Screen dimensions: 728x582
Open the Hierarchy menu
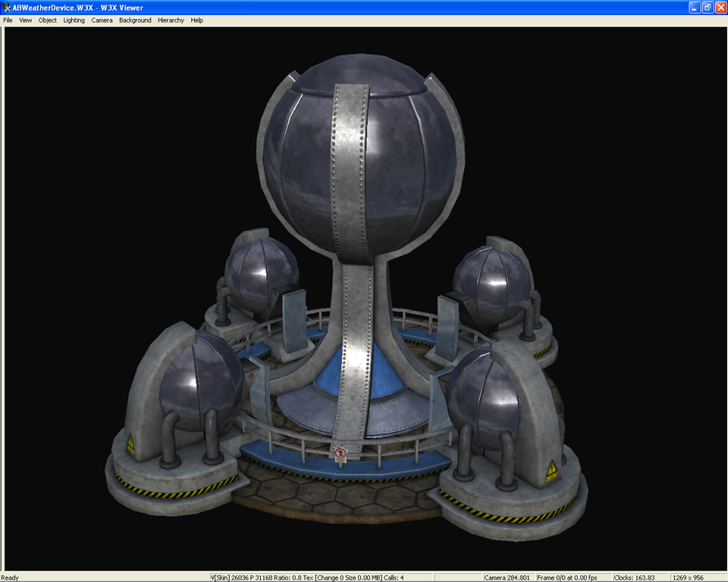(x=171, y=20)
